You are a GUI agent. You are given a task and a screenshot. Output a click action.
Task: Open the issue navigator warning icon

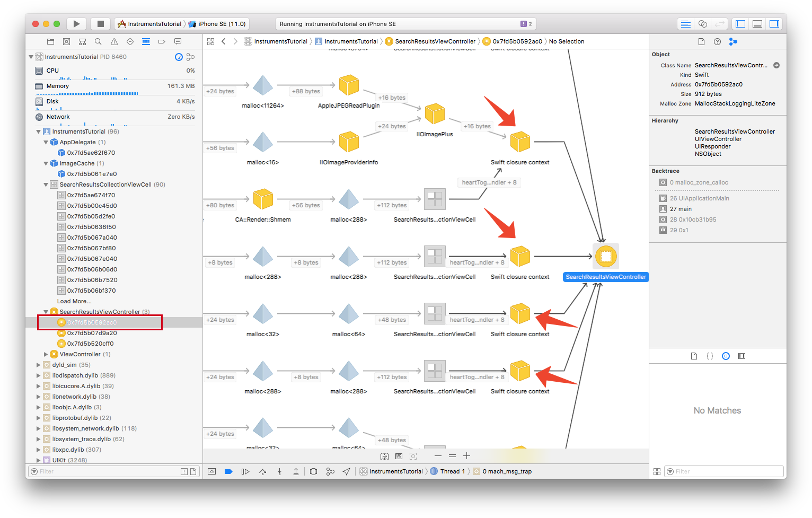pos(114,41)
